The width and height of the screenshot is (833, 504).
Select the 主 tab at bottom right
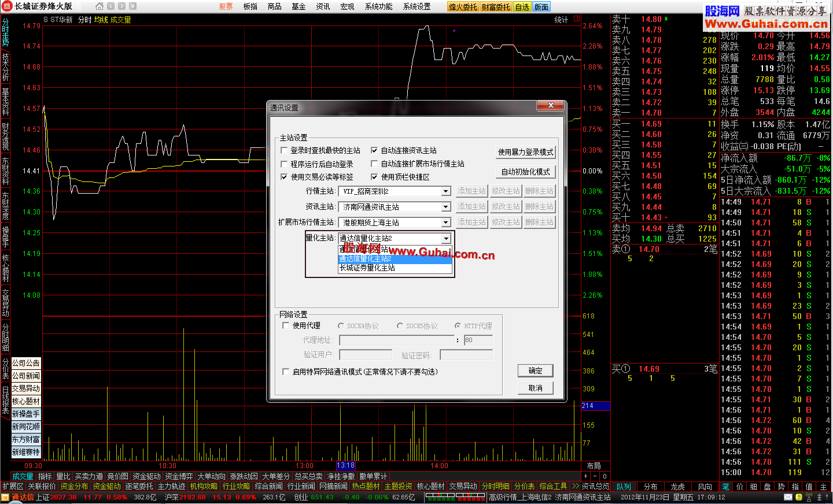coord(823,487)
